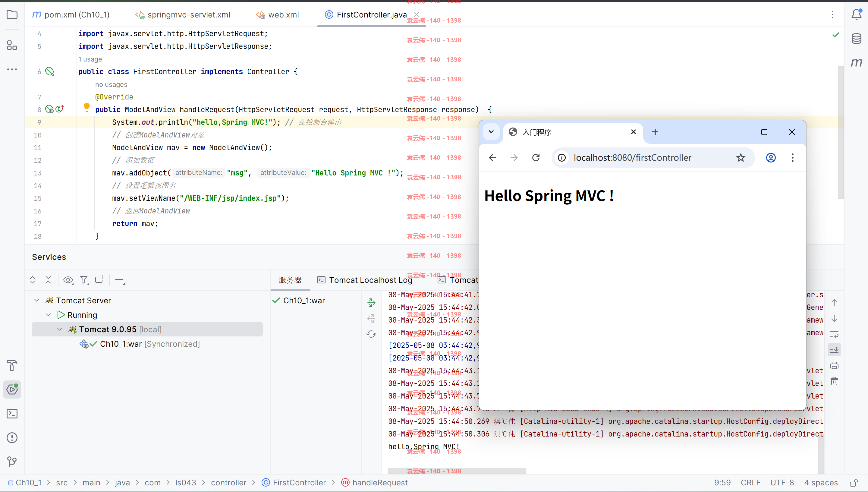Toggle soft-wrap in the console
Viewport: 868px width, 492px height.
coord(834,335)
